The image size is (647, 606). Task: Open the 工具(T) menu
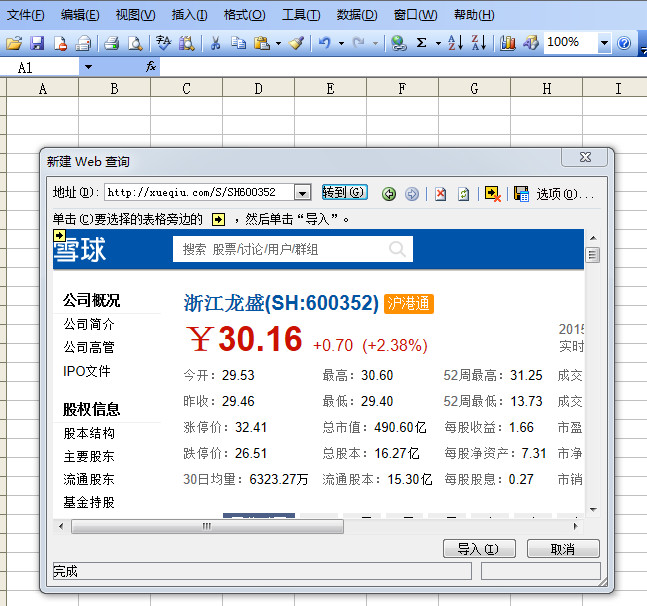pyautogui.click(x=301, y=15)
